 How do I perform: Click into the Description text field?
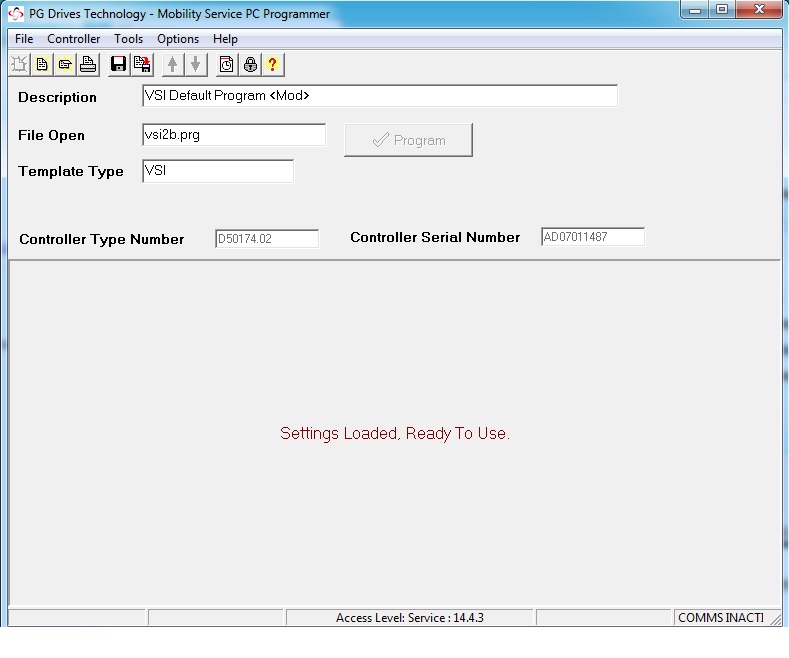click(380, 96)
